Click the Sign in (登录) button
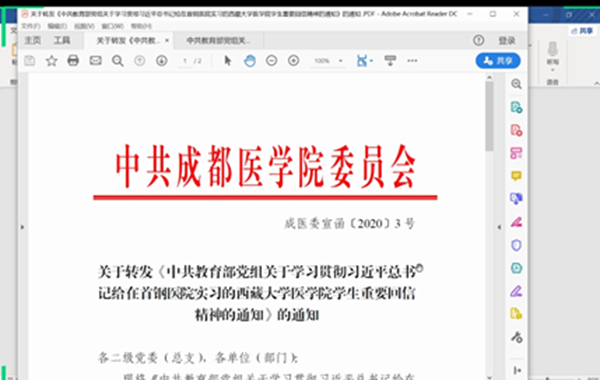The height and width of the screenshot is (380, 600). pos(507,40)
